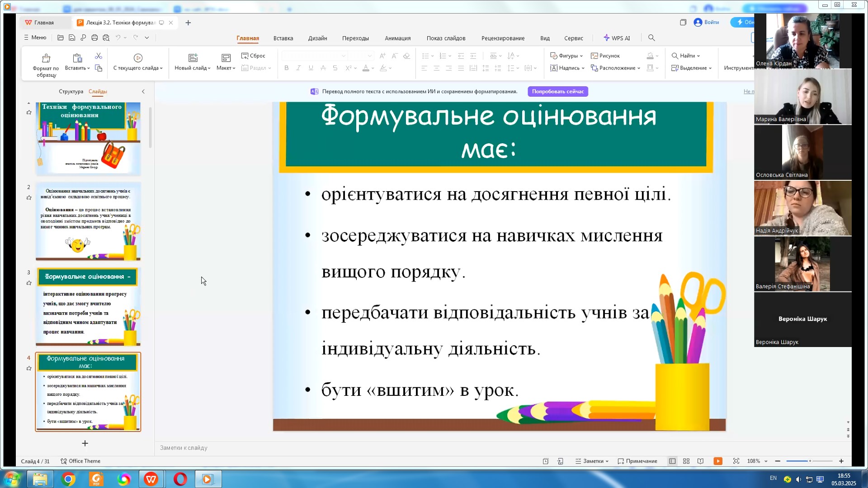
Task: Zoom in with the plus button
Action: (841, 461)
